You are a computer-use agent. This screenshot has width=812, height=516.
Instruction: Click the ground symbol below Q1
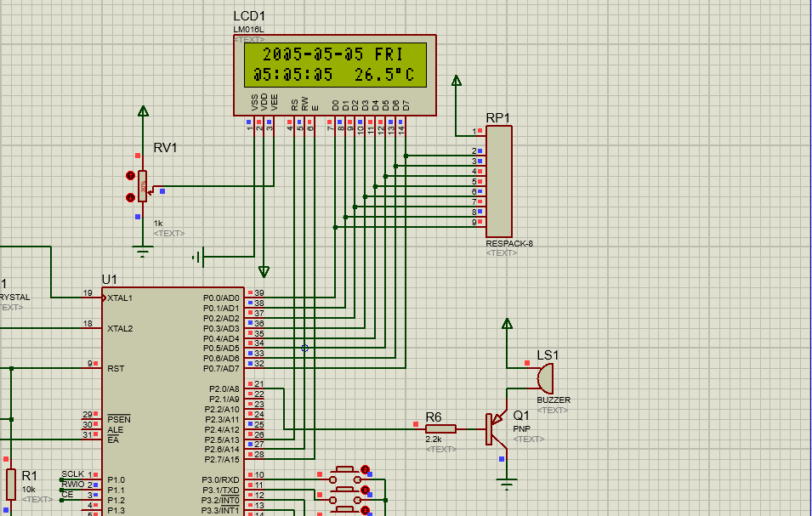[507, 485]
